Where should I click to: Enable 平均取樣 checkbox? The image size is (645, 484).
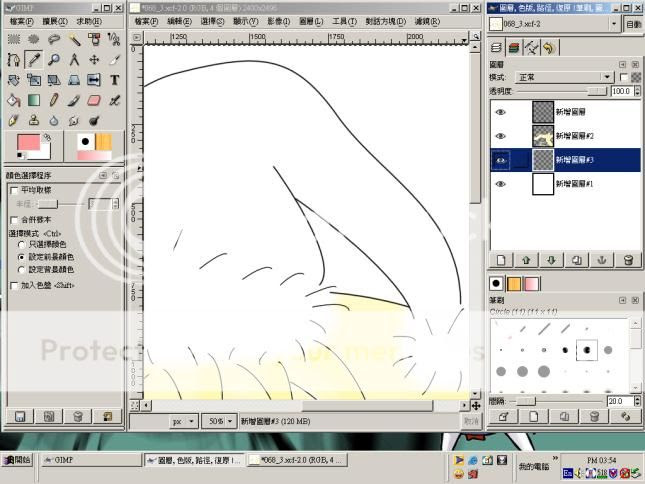click(14, 190)
